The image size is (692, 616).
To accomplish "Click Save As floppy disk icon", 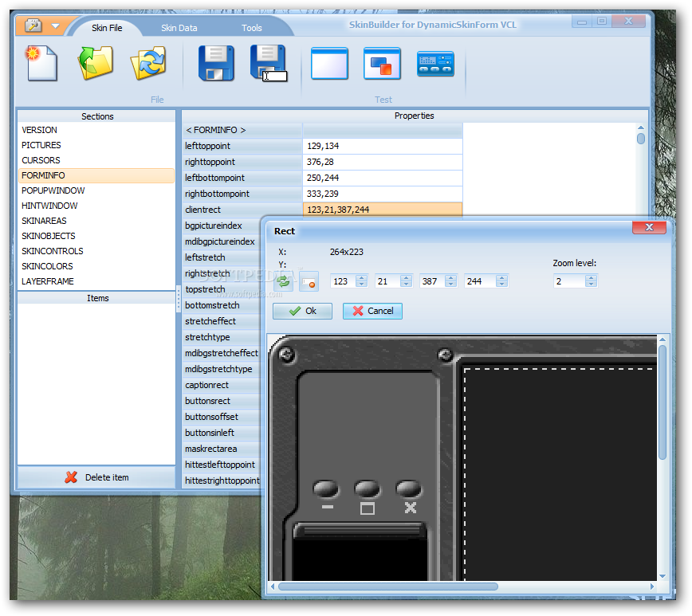I will pos(269,63).
